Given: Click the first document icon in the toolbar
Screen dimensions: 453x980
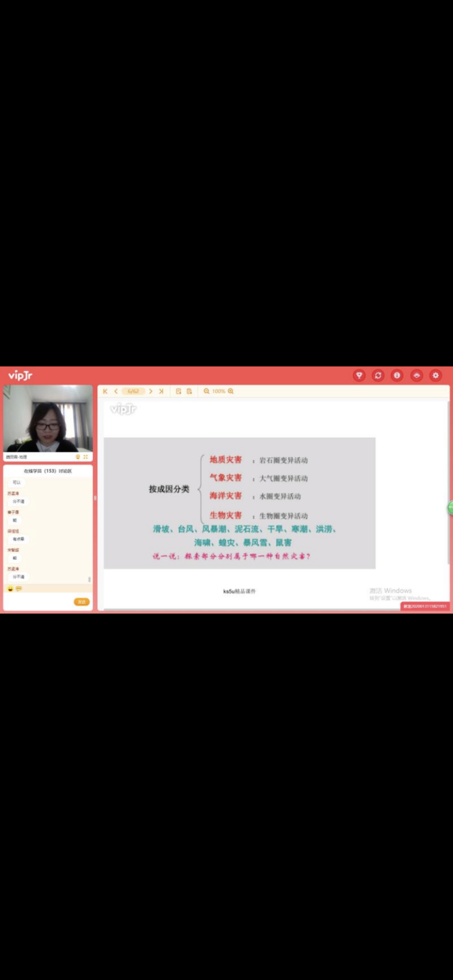Looking at the screenshot, I should coord(179,391).
